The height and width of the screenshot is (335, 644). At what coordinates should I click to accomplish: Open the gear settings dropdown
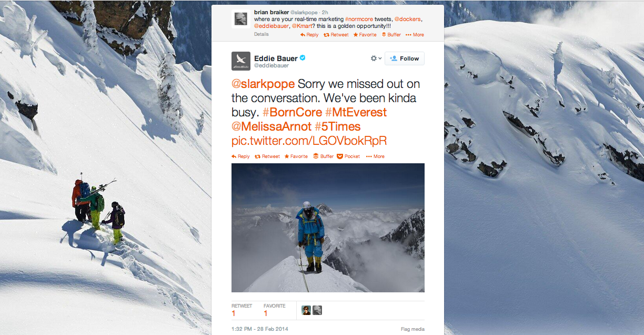tap(376, 58)
